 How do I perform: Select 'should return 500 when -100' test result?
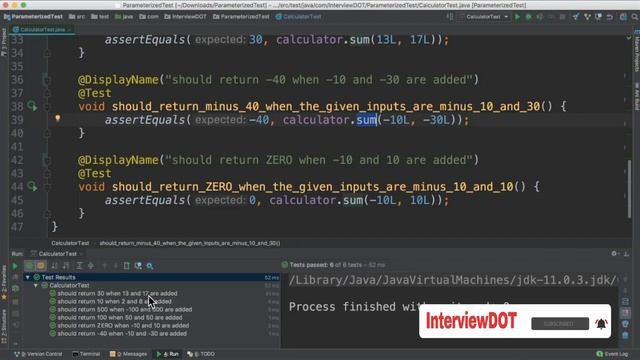click(x=124, y=310)
